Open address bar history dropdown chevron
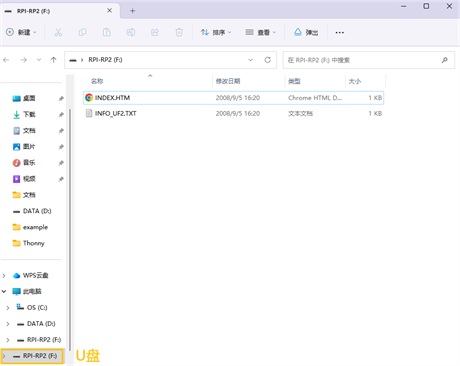Image resolution: width=460 pixels, height=366 pixels. coord(251,60)
